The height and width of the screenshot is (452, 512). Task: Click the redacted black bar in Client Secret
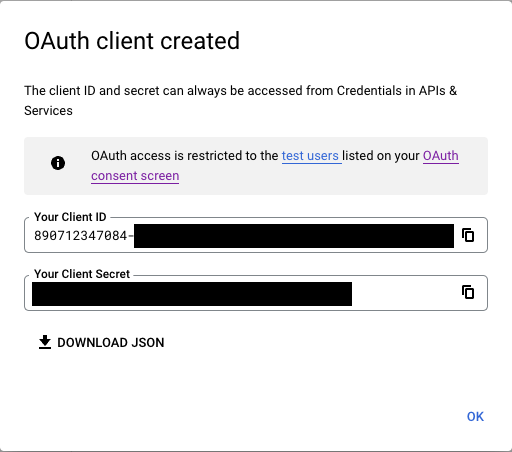pyautogui.click(x=192, y=294)
